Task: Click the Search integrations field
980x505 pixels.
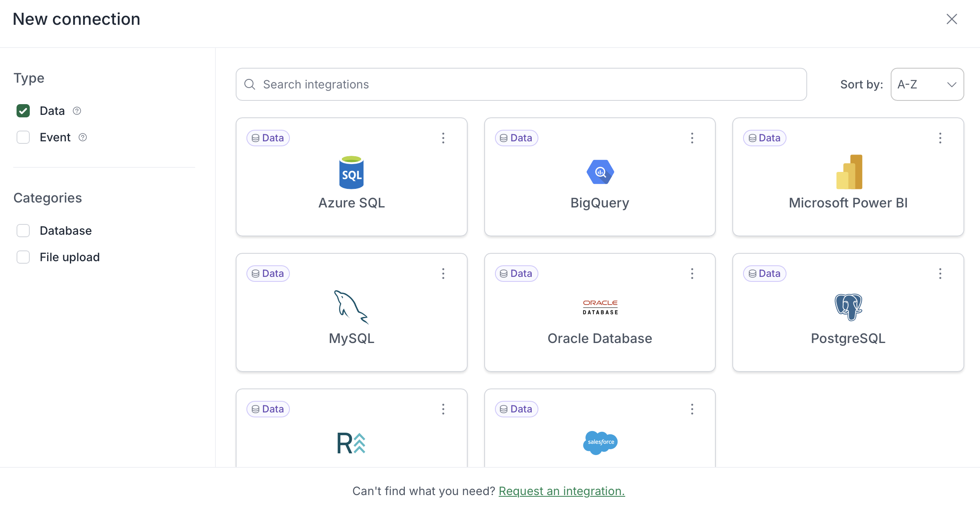Action: 521,84
